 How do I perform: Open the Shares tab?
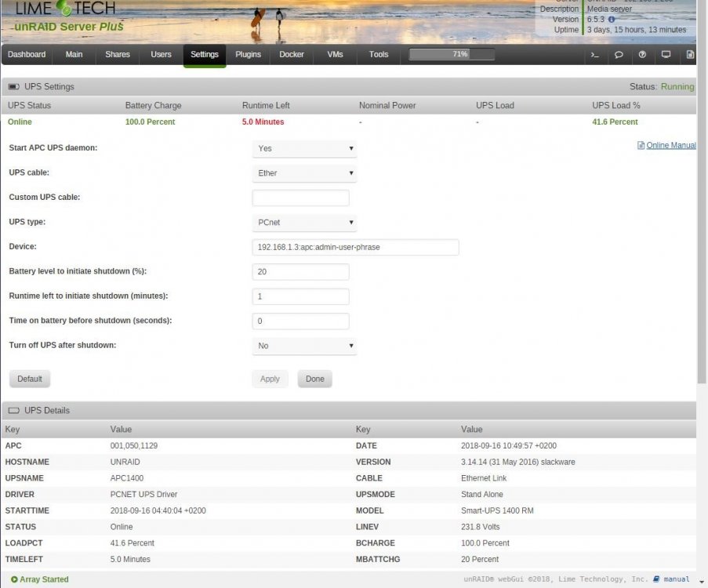pyautogui.click(x=118, y=55)
